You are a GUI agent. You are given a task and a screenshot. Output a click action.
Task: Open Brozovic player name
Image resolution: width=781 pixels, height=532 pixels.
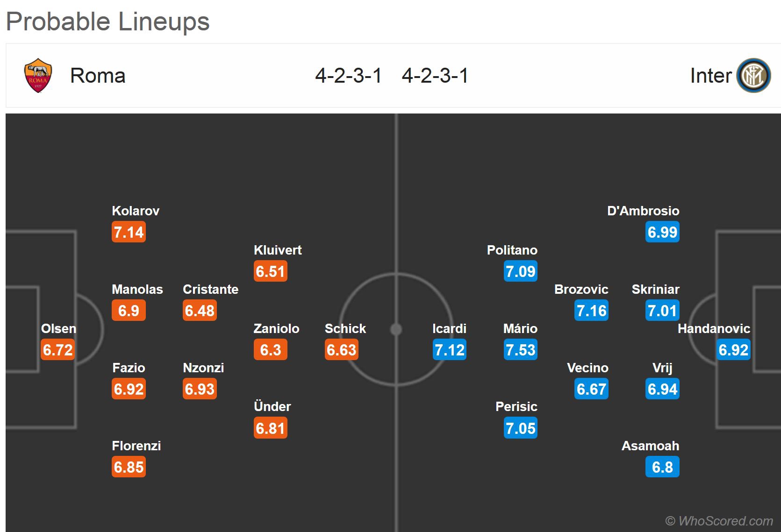581,290
